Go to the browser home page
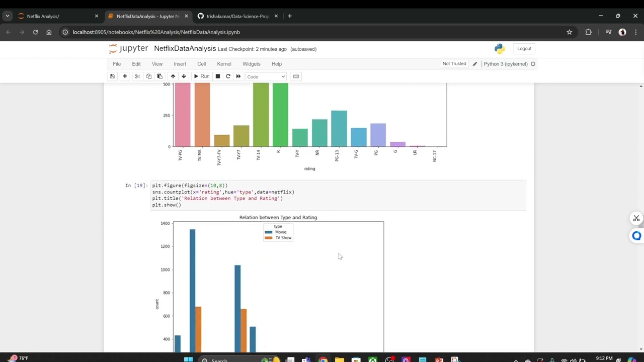The image size is (644, 362). [x=49, y=32]
